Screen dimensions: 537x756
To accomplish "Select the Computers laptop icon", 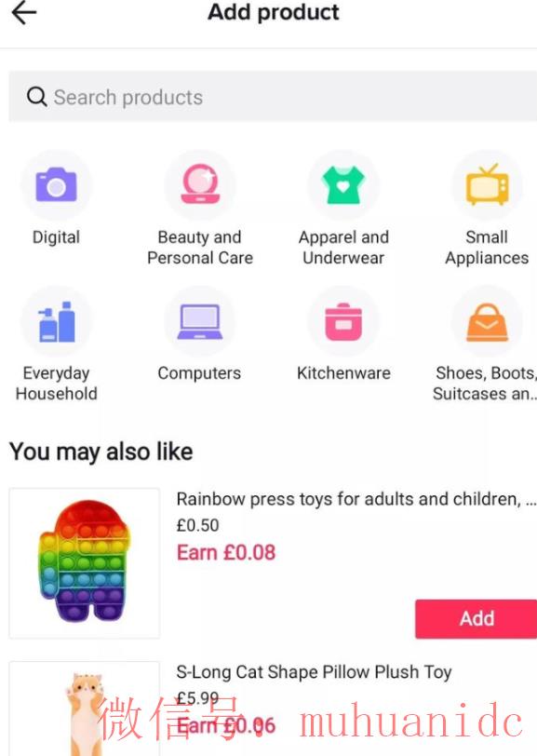I will click(200, 321).
